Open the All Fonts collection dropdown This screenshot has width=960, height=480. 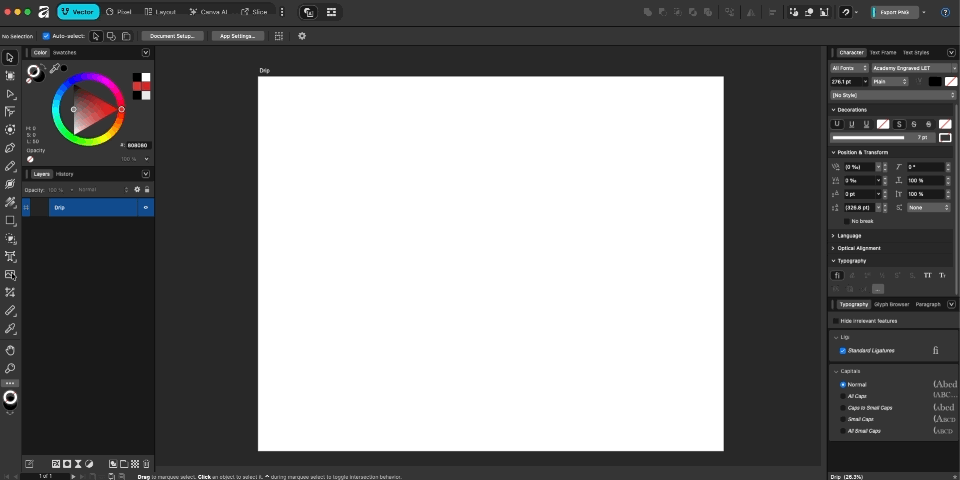coord(849,68)
